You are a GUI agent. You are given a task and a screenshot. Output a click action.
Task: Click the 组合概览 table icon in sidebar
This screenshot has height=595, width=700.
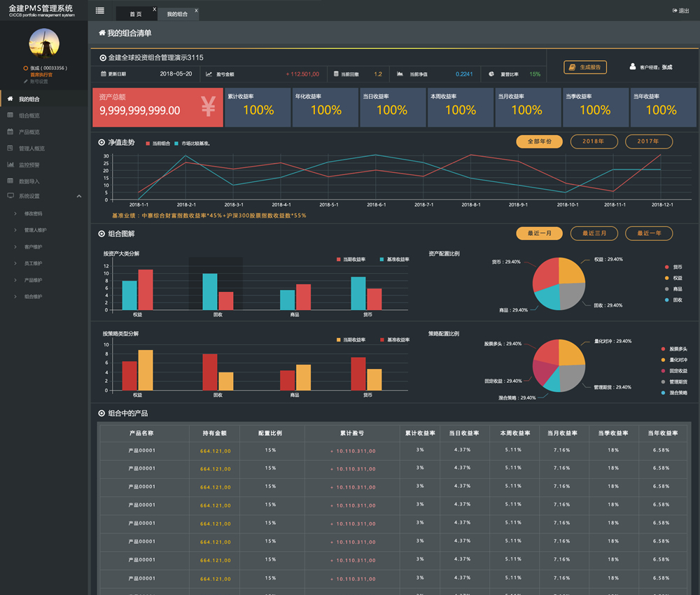[10, 115]
